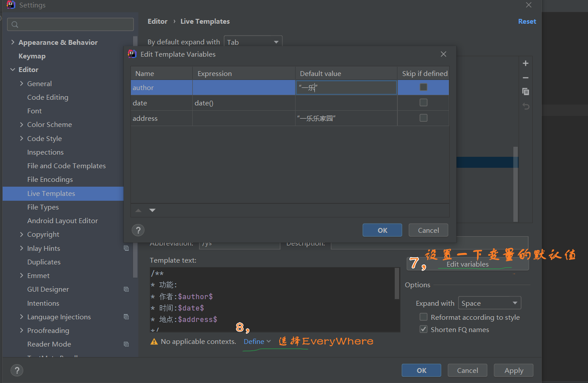This screenshot has width=588, height=383.
Task: Open File and Code Templates page
Action: (66, 166)
